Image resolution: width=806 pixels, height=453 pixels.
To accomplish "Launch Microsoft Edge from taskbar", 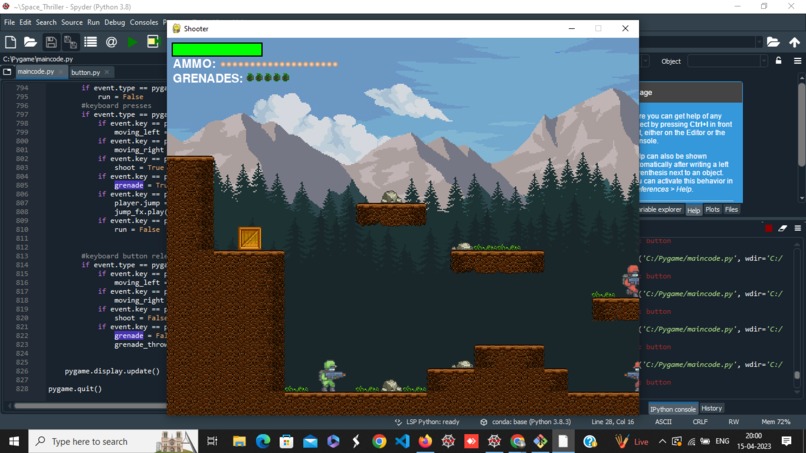I will (x=263, y=441).
